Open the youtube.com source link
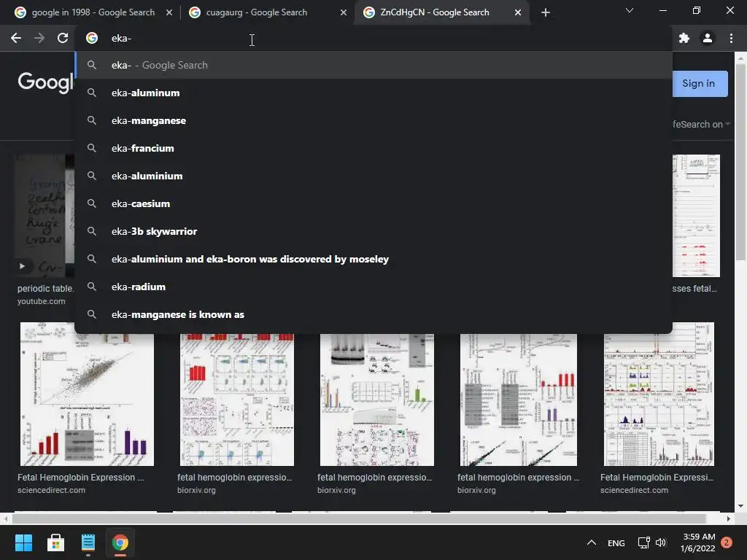 pos(42,301)
